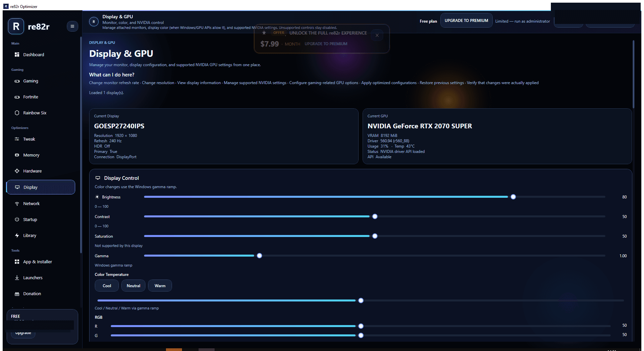Collapse sidebar with hamburger menu icon
644x351 pixels.
pos(72,26)
